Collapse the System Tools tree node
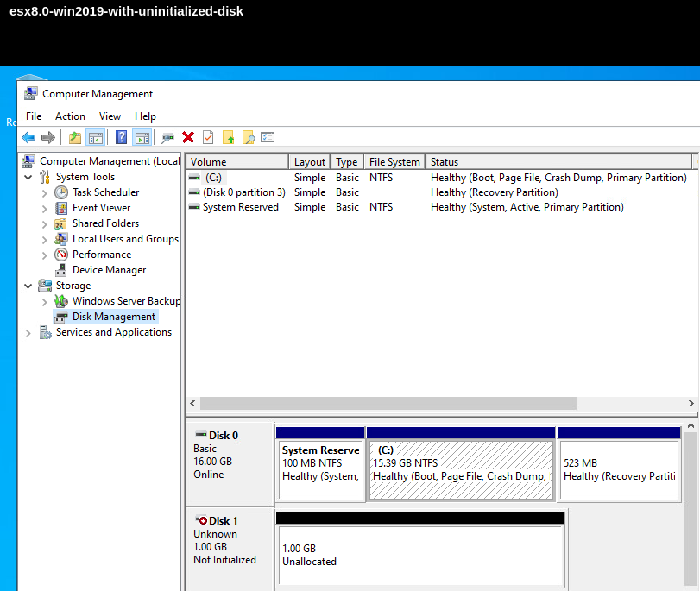The height and width of the screenshot is (591, 700). coord(28,177)
